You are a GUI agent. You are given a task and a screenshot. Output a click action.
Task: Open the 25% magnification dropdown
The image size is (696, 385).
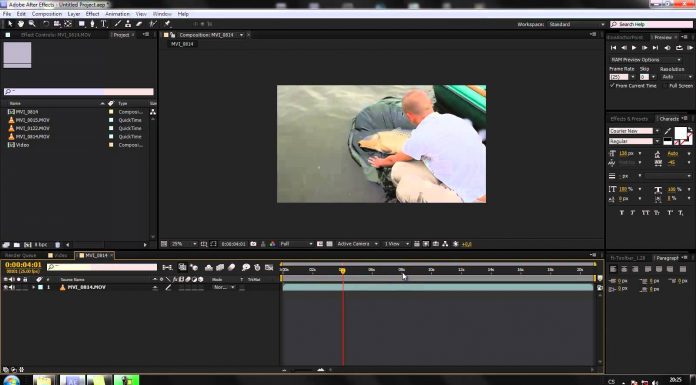(184, 244)
